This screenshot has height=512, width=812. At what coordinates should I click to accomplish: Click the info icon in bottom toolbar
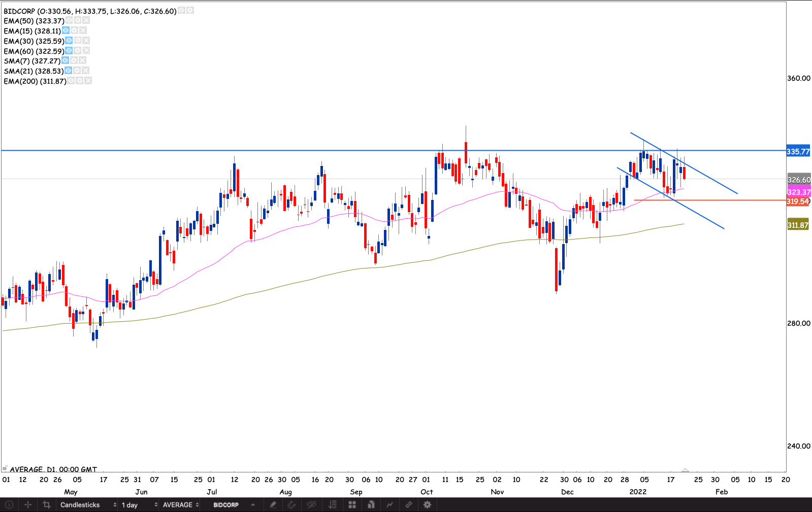(9, 505)
